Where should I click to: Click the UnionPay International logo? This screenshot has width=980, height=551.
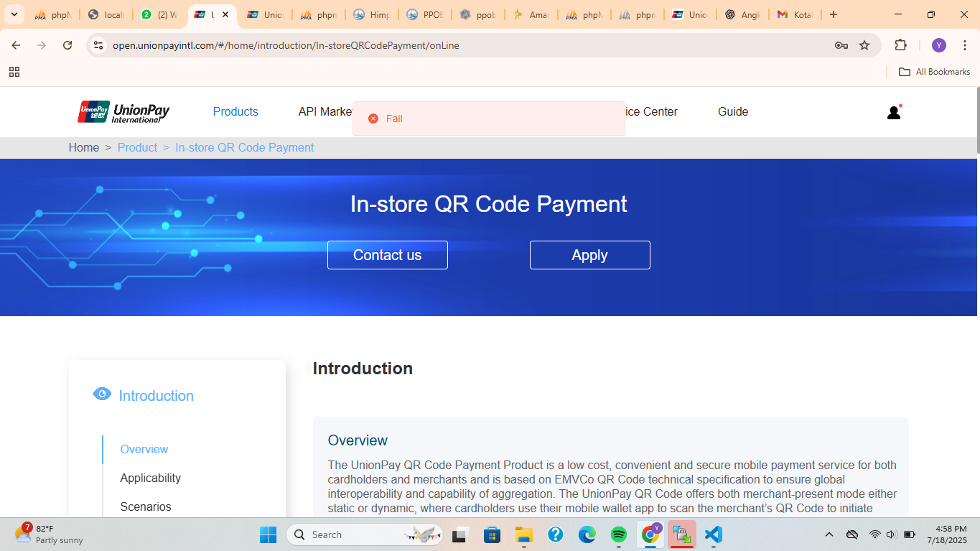point(124,112)
